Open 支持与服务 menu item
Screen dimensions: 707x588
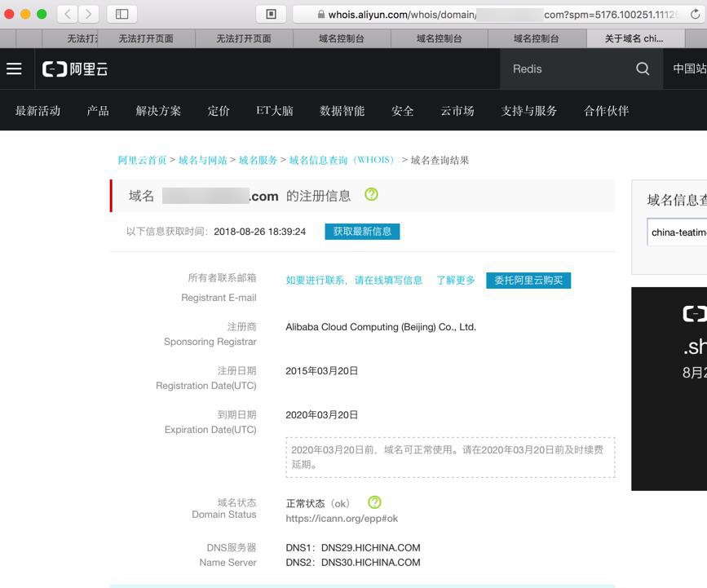pos(529,110)
